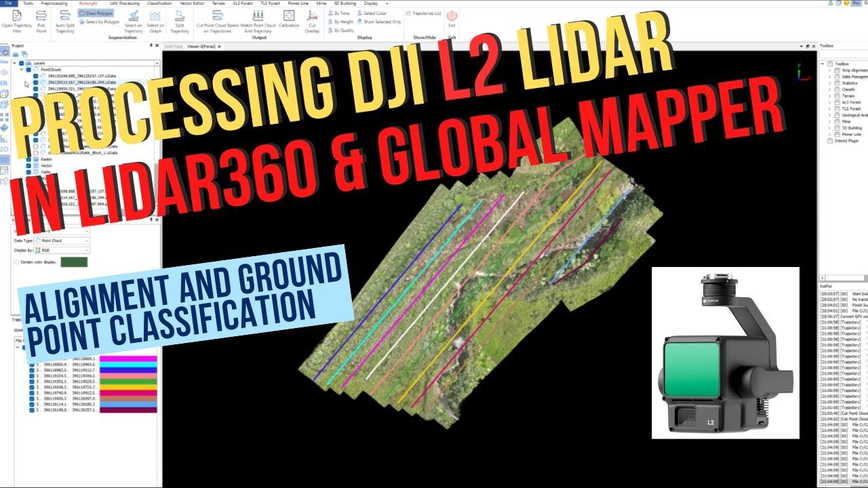Display trajectories By Quality
This screenshot has width=868, height=488.
(x=342, y=30)
